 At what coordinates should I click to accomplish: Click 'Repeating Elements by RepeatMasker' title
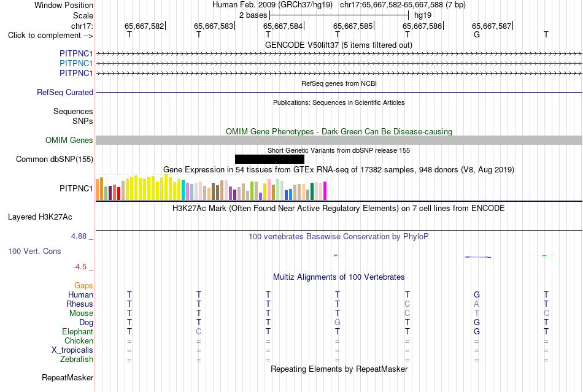339,369
